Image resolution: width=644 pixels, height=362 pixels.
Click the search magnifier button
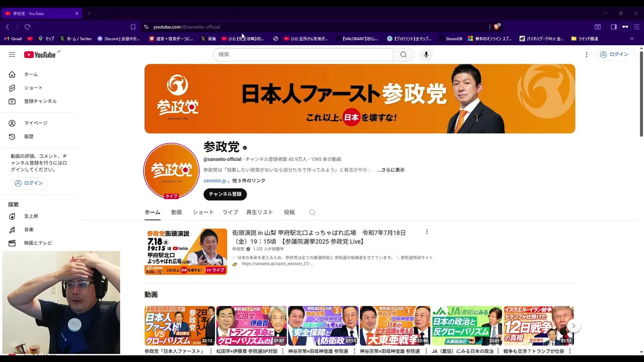coord(403,54)
